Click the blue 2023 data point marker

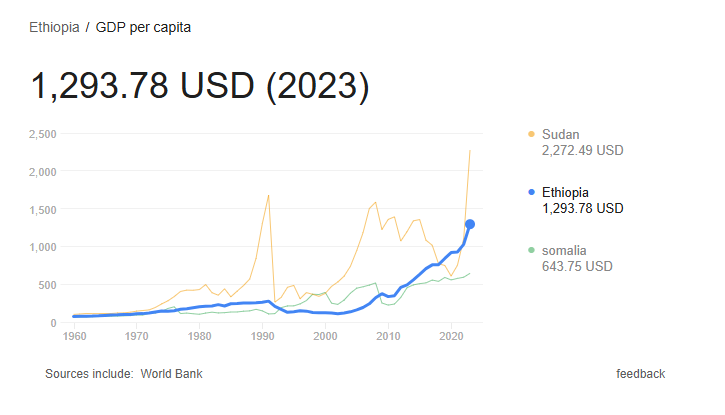pyautogui.click(x=470, y=224)
